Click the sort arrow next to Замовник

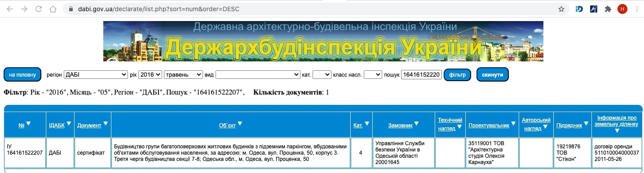pyautogui.click(x=416, y=124)
